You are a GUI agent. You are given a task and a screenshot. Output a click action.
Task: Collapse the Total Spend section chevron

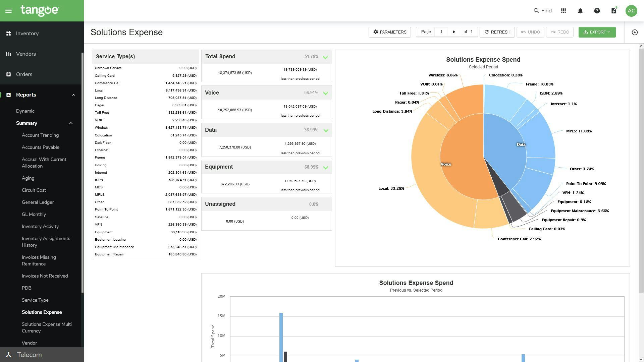(x=325, y=57)
